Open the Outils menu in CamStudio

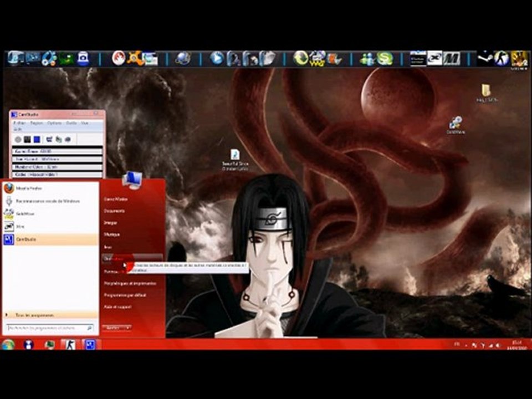click(71, 123)
